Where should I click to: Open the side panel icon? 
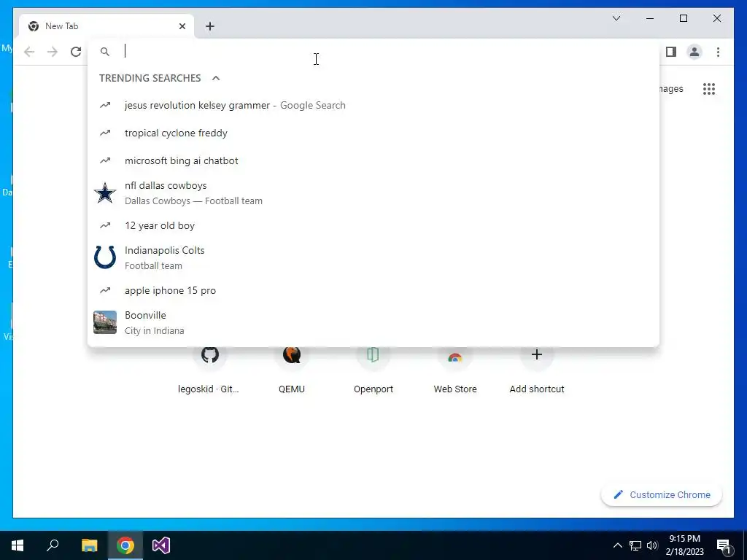(671, 52)
